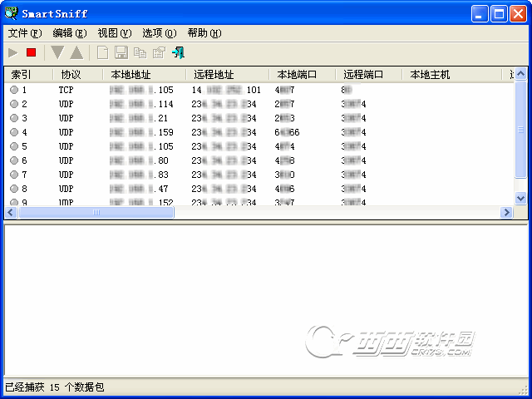Image resolution: width=532 pixels, height=399 pixels.
Task: Click the status bar text 已经捕获 15 个数据包
Action: tap(55, 387)
